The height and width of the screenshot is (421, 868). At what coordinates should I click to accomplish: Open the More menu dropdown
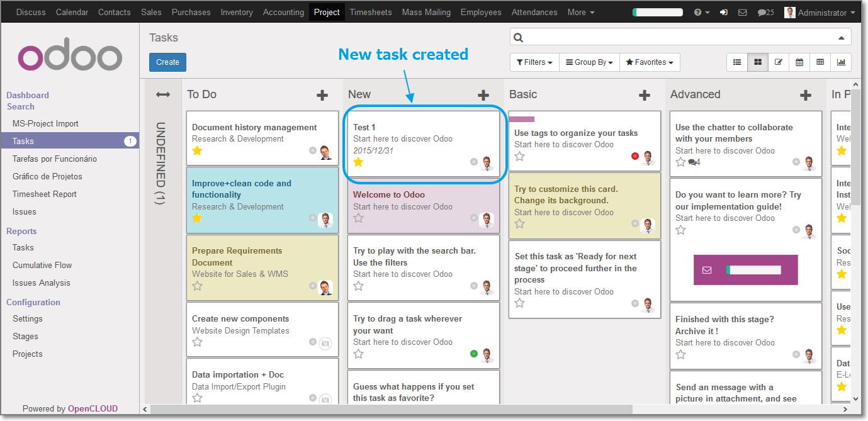pos(581,13)
